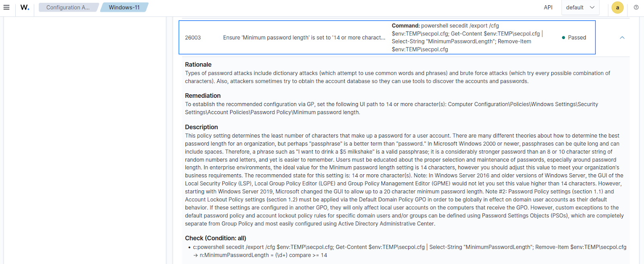Collapse check 26003 using the chevron
The image size is (644, 264).
(622, 37)
